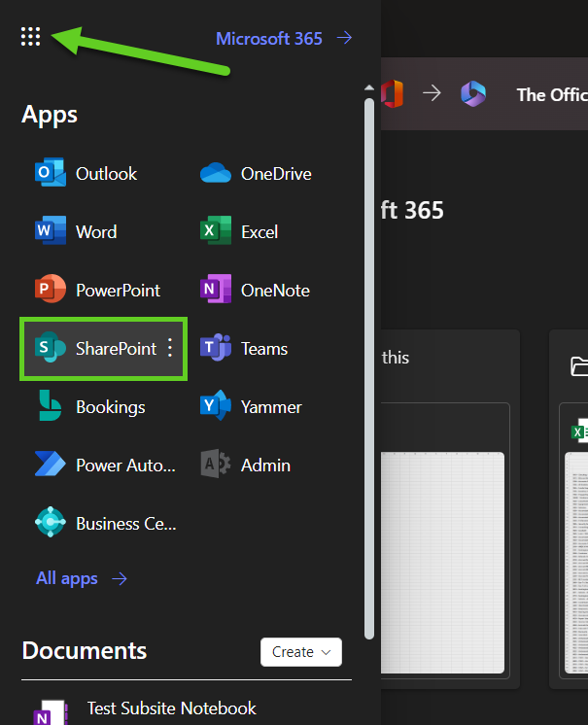The image size is (588, 725).
Task: Click the Office logo in the banner
Action: [x=392, y=93]
